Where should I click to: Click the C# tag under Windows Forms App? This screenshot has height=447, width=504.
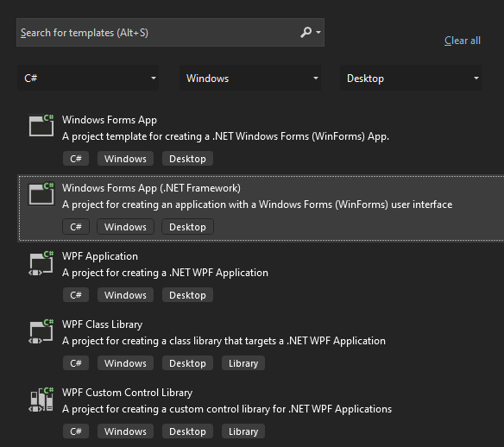coord(76,159)
